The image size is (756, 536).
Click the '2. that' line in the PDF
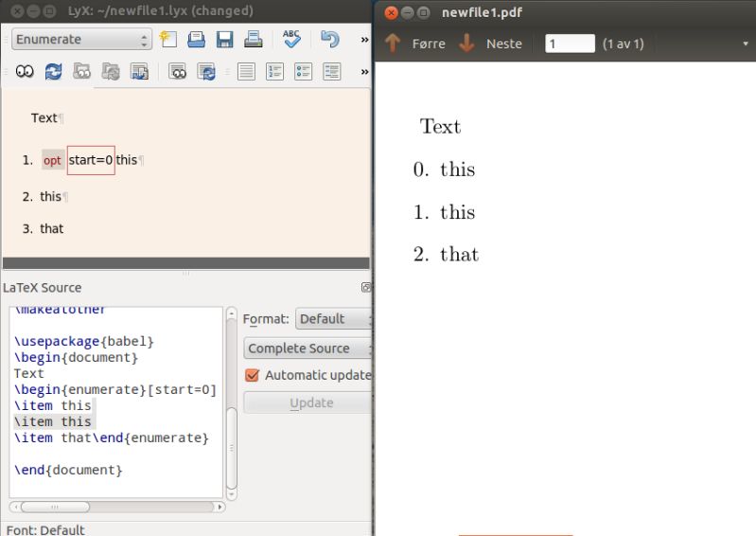click(x=446, y=254)
